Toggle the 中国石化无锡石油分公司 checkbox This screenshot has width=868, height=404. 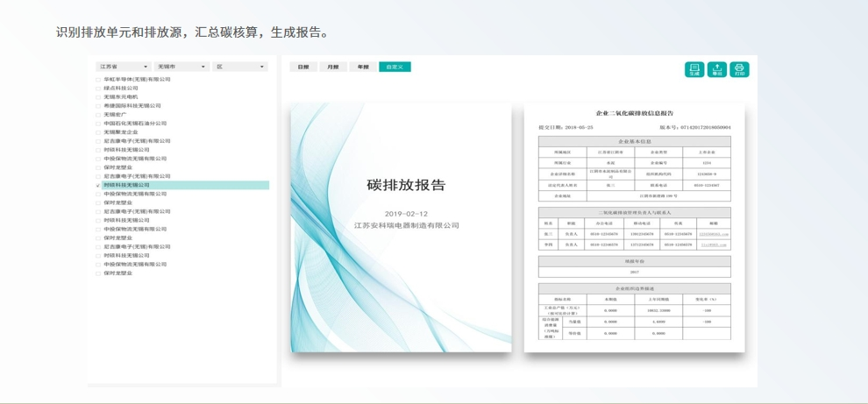click(98, 124)
